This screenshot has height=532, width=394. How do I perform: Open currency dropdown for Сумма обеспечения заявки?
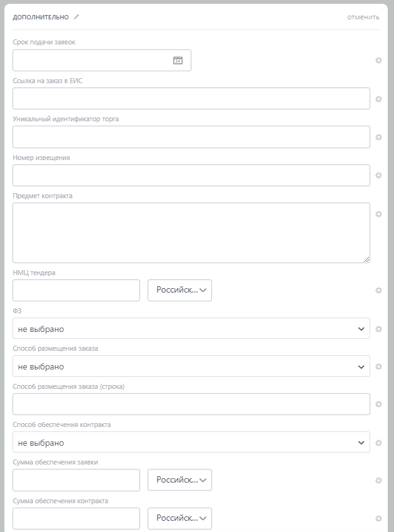point(179,480)
